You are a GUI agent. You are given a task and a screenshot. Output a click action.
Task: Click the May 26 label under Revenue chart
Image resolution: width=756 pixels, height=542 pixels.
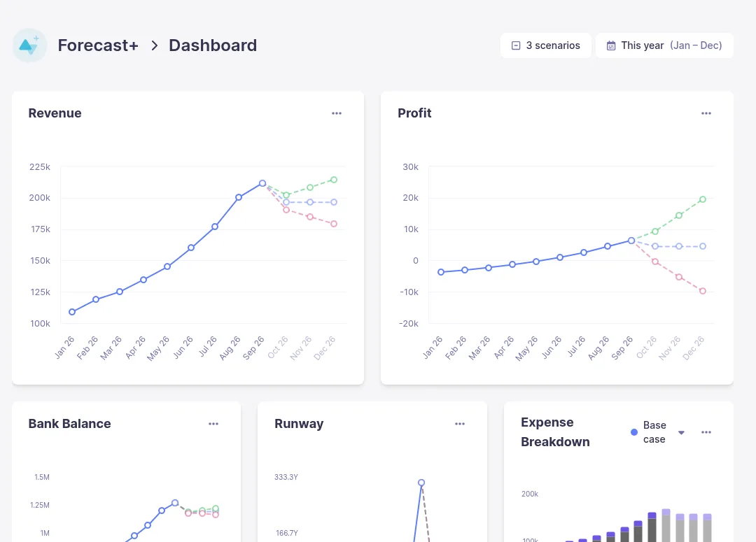tap(158, 348)
